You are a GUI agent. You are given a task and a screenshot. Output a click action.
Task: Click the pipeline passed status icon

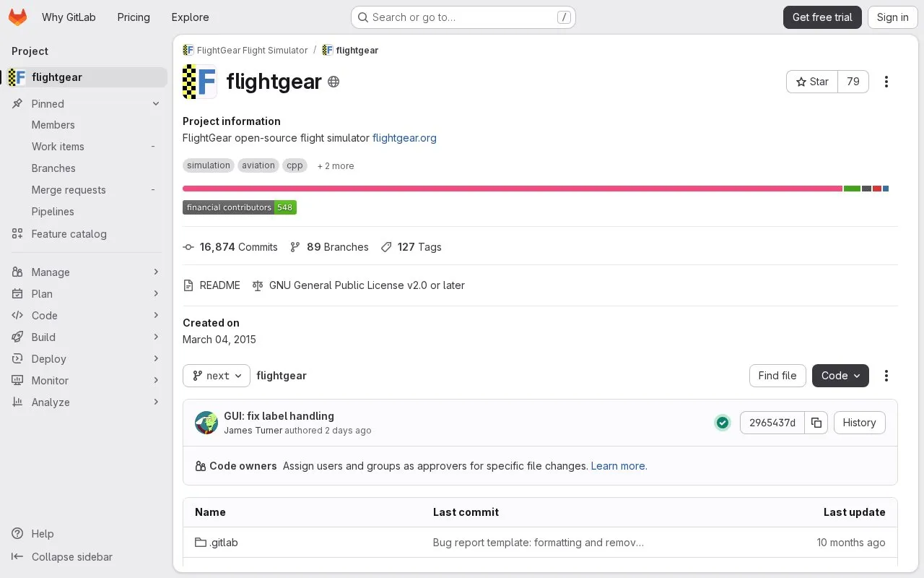(x=723, y=423)
